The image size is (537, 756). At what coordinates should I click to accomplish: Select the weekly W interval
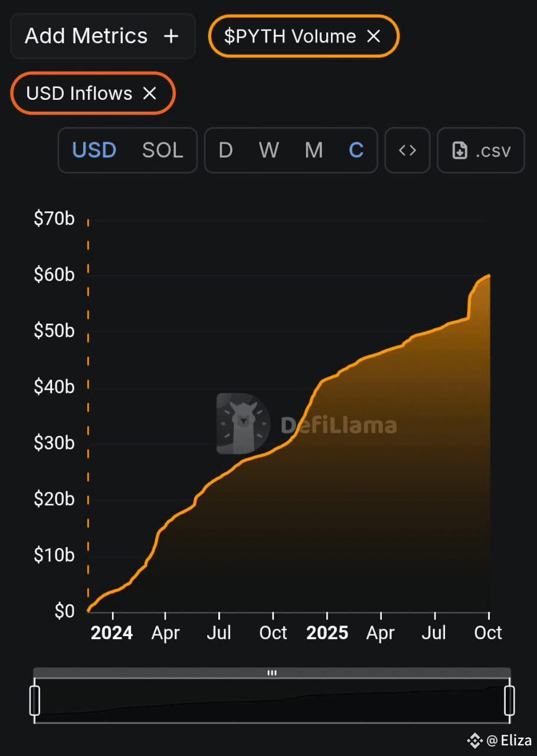tap(269, 150)
